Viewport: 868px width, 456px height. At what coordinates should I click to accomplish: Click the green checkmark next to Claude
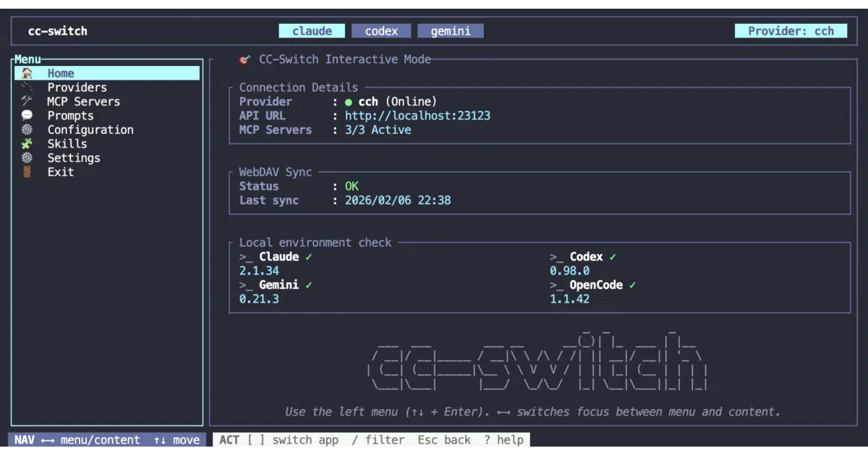tap(308, 257)
